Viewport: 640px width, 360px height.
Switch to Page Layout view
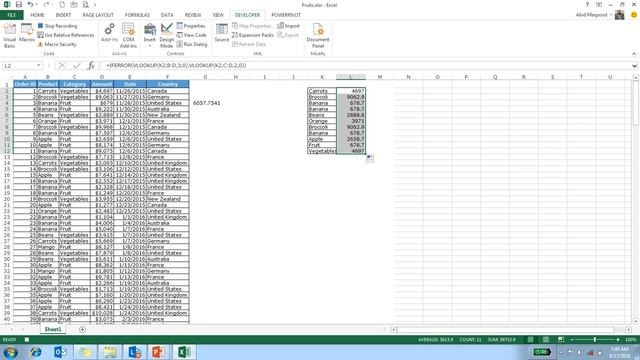546,340
